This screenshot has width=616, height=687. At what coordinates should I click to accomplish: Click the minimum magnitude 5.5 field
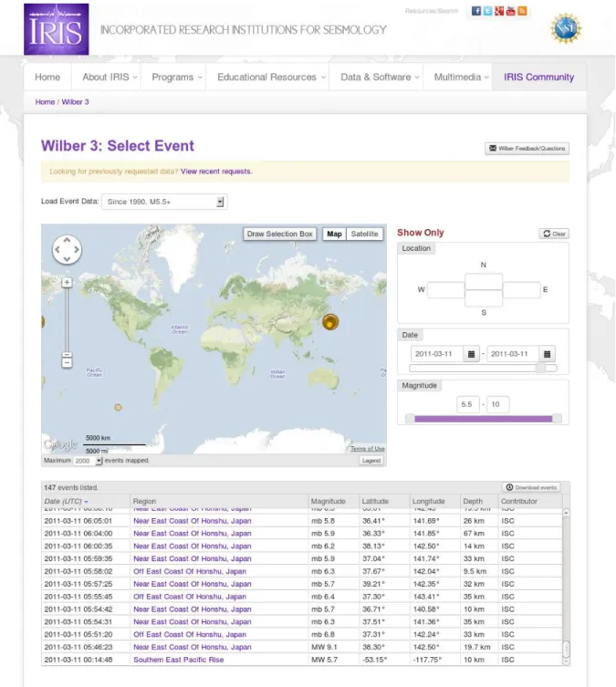[468, 404]
